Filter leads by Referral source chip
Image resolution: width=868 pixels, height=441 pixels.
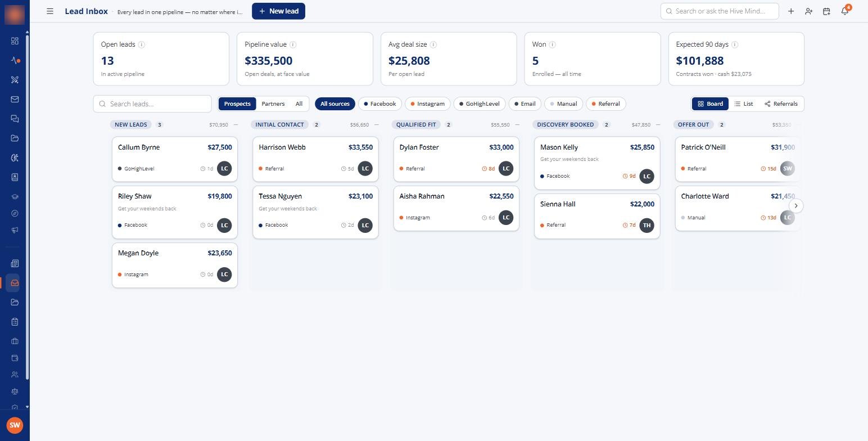pos(606,104)
